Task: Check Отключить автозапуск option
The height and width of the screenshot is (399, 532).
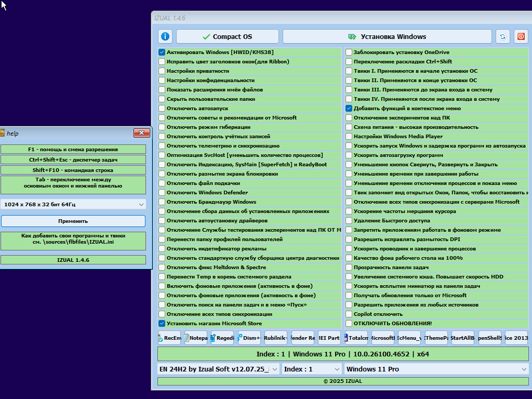Action: point(162,108)
